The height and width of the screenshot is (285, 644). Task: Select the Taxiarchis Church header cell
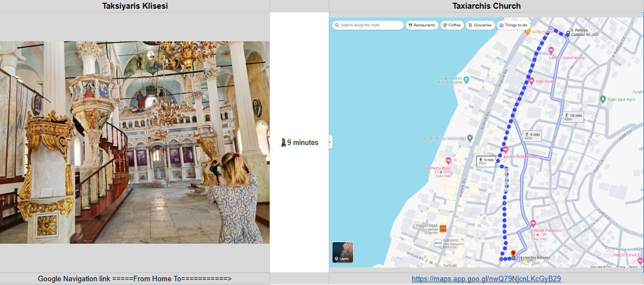(x=486, y=6)
